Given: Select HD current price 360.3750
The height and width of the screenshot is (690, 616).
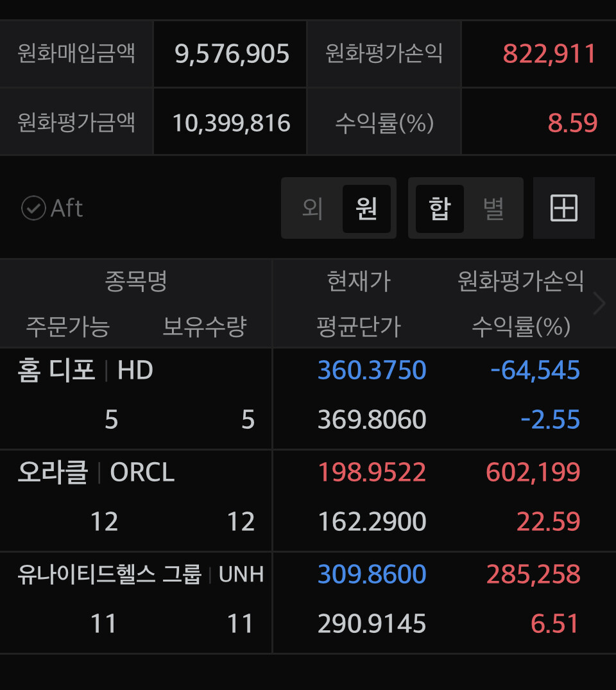Looking at the screenshot, I should pyautogui.click(x=372, y=370).
